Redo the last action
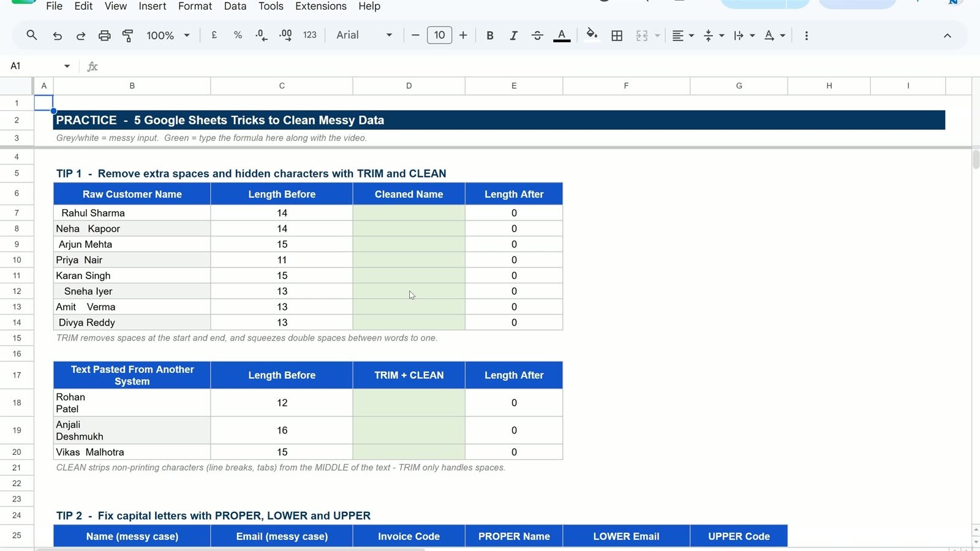The height and width of the screenshot is (551, 980). (80, 36)
